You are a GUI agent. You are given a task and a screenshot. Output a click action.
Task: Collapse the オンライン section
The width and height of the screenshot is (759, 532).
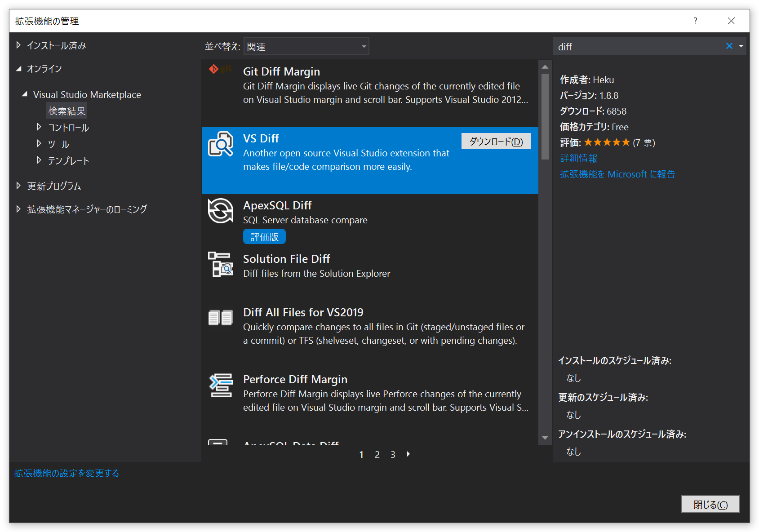point(19,68)
